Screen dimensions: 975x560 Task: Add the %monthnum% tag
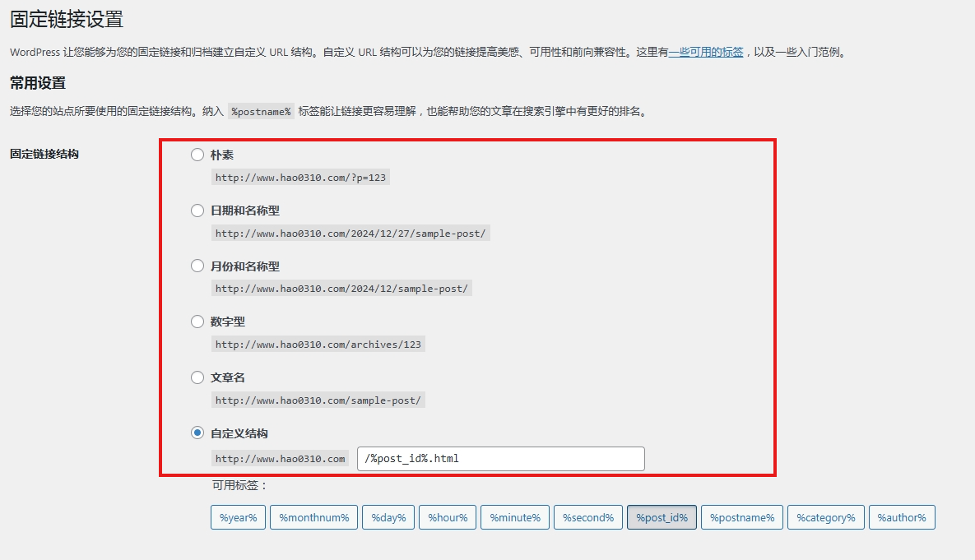[x=313, y=517]
